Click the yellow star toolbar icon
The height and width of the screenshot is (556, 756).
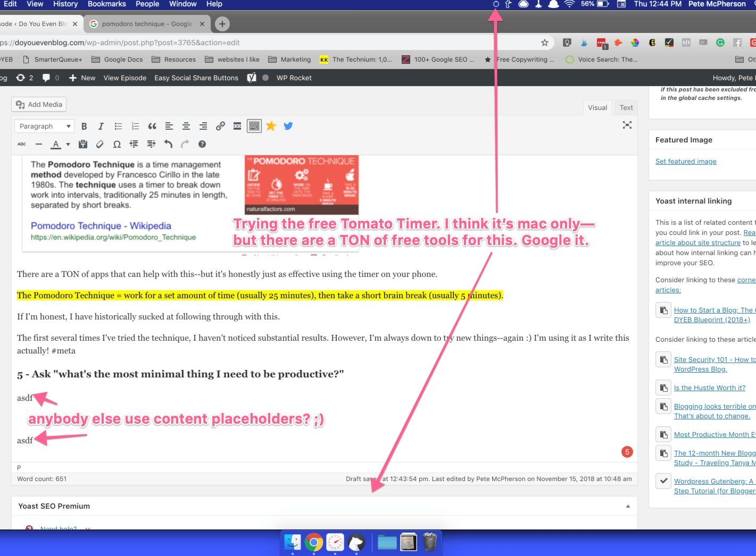point(271,126)
